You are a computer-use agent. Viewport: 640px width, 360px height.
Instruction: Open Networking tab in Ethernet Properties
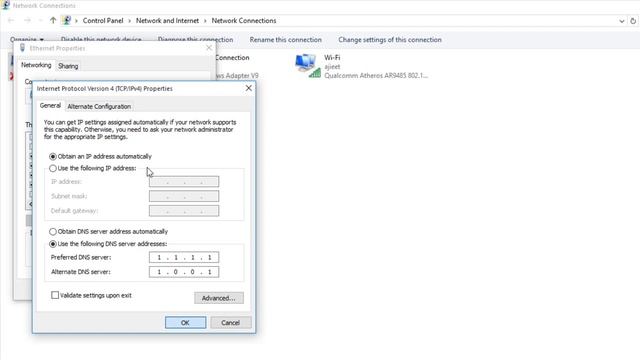[x=36, y=65]
